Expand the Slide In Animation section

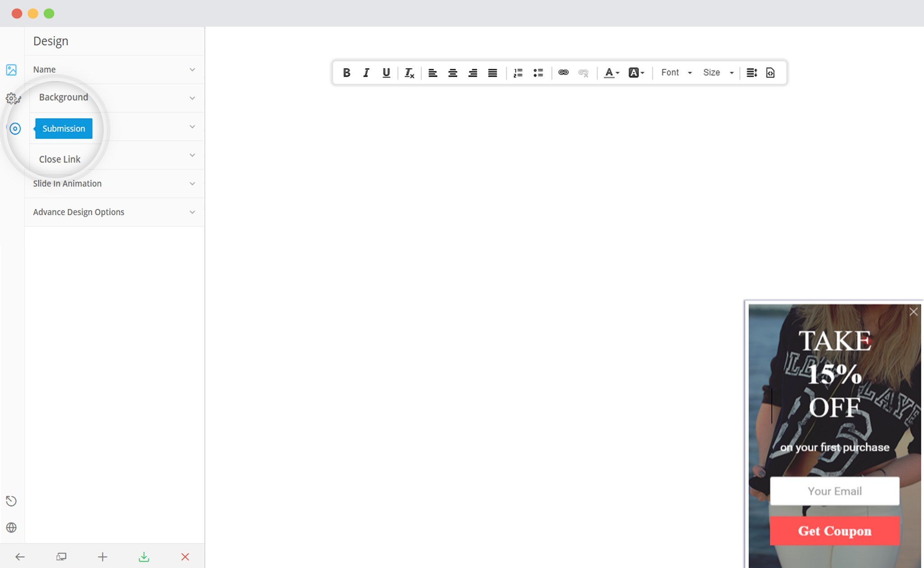pyautogui.click(x=114, y=184)
